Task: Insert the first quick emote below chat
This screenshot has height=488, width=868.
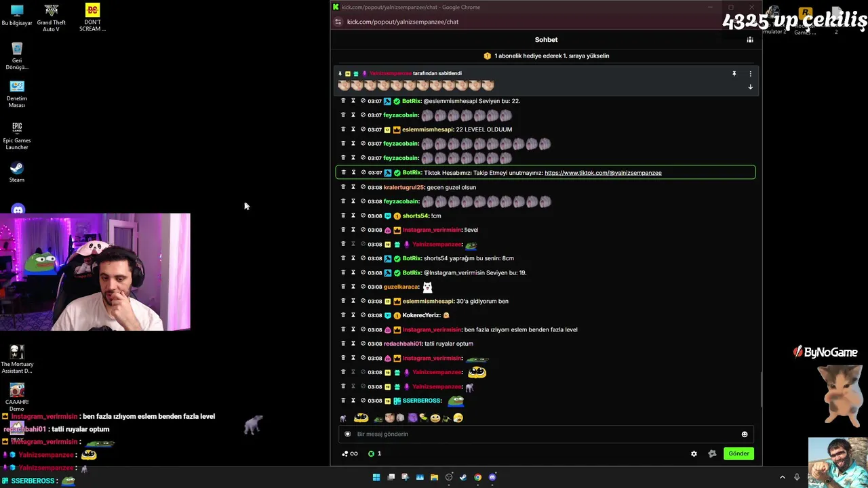Action: click(x=344, y=418)
